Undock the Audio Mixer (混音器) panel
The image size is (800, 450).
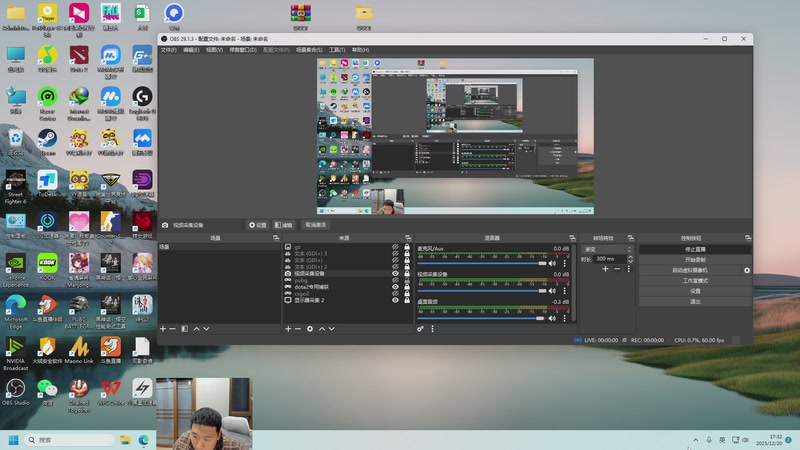click(x=572, y=238)
